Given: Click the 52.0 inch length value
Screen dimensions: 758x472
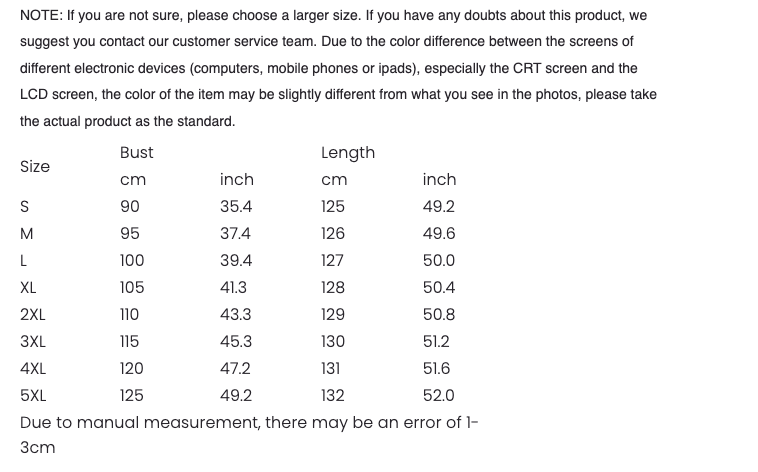Looking at the screenshot, I should 439,395.
